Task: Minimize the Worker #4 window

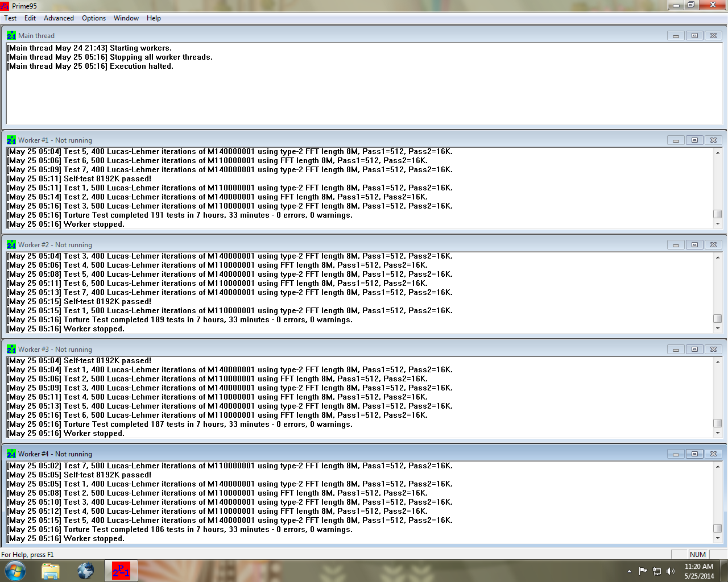Action: pyautogui.click(x=676, y=454)
